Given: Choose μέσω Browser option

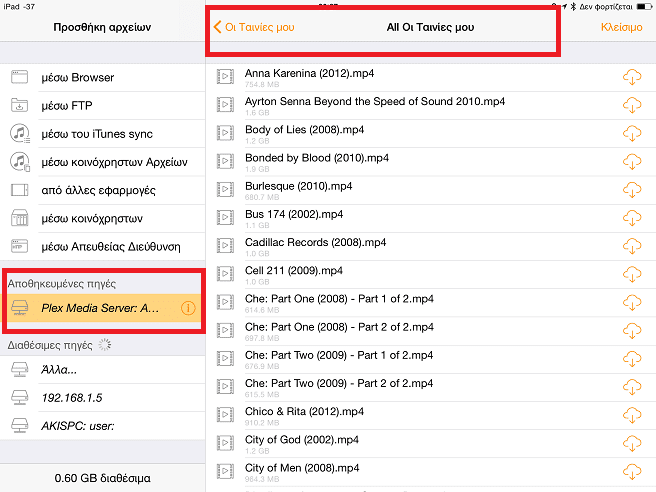Looking at the screenshot, I should pos(102,77).
